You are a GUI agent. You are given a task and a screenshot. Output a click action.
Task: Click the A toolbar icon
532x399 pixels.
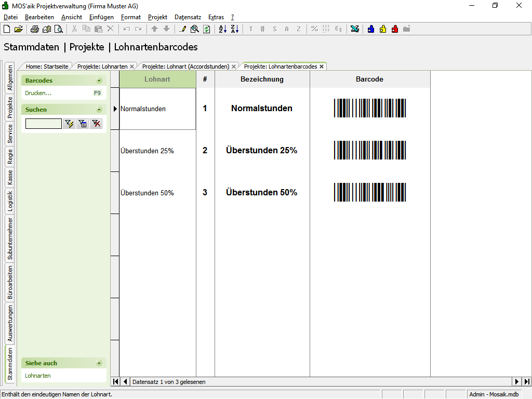(287, 29)
